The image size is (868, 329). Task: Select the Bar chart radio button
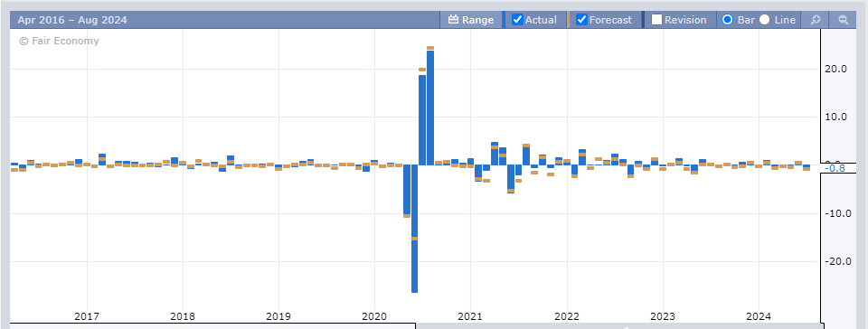727,20
